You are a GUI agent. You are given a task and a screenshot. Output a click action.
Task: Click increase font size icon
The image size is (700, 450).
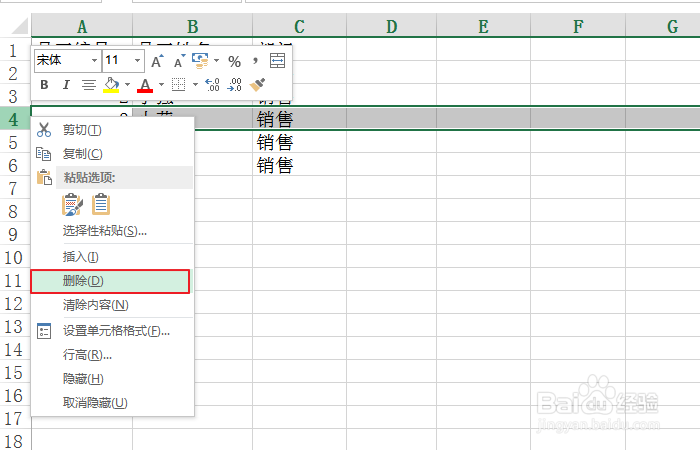click(157, 61)
